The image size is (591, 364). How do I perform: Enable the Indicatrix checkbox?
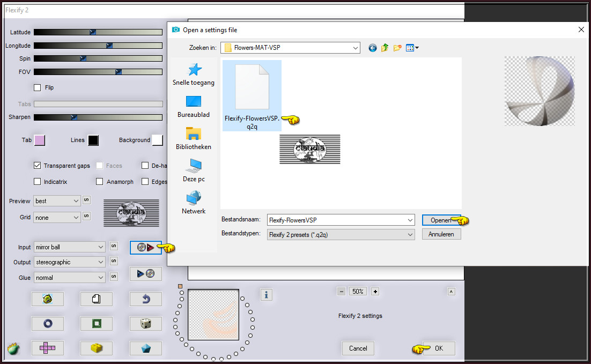(38, 182)
